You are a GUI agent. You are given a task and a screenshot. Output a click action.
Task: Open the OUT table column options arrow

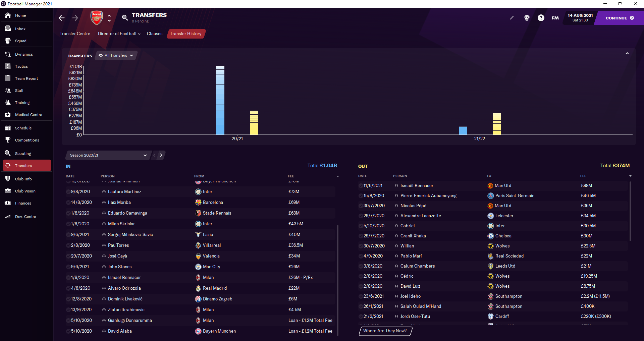click(630, 176)
